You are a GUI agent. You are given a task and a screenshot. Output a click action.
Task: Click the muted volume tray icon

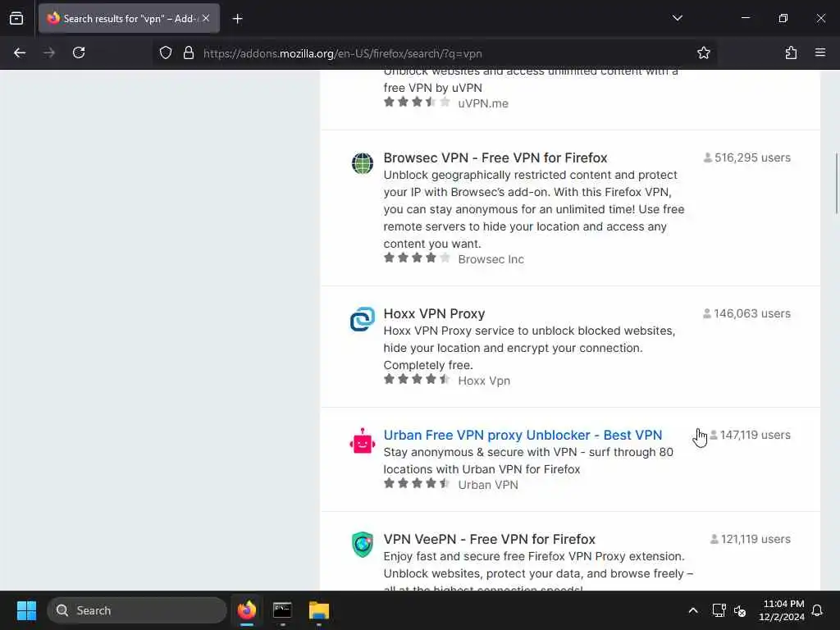tap(740, 610)
